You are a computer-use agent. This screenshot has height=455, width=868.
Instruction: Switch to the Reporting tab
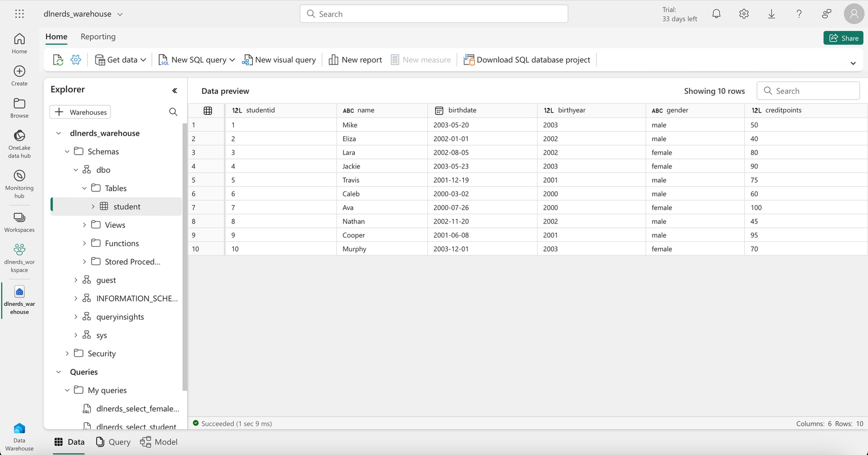point(98,37)
